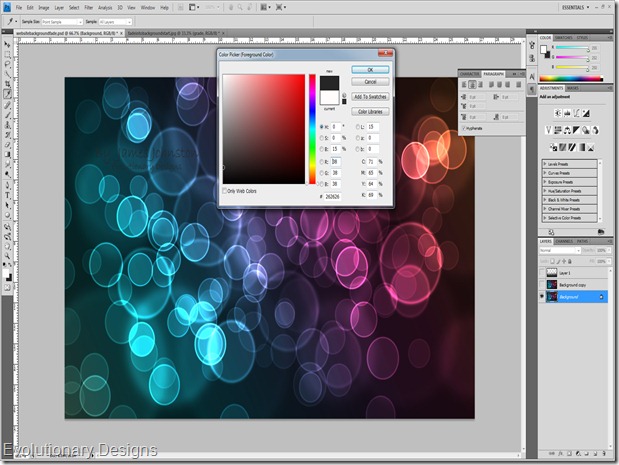Click the Exposure adjustment icon
The width and height of the screenshot is (619, 465).
(x=586, y=113)
